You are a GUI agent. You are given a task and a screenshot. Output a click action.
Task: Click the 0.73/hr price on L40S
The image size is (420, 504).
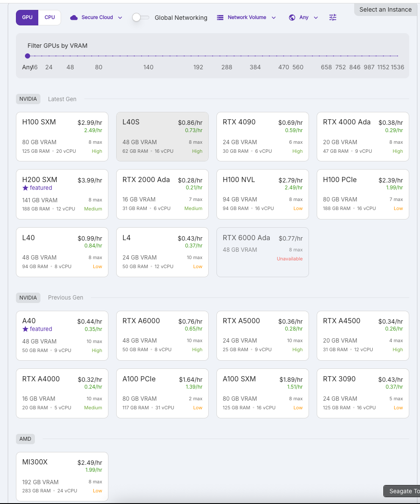tap(194, 130)
